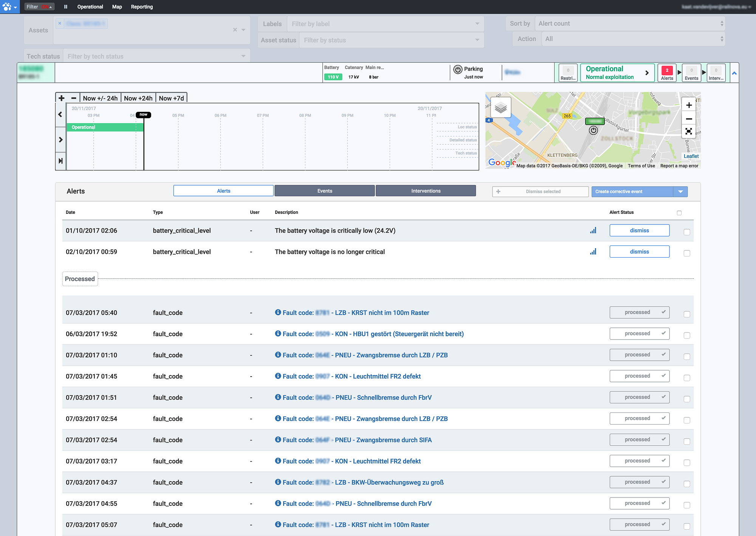
Task: Click the timeline zoom-in plus icon
Action: tap(62, 98)
